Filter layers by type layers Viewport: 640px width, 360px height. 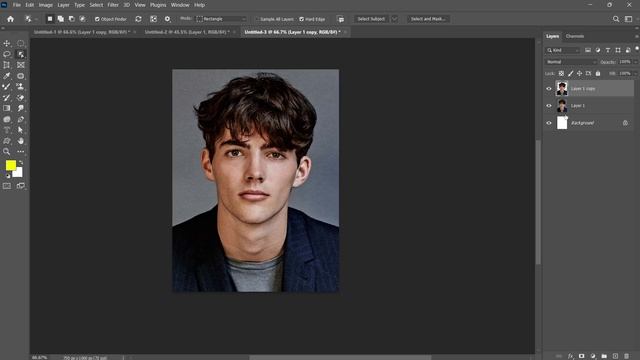(x=608, y=50)
